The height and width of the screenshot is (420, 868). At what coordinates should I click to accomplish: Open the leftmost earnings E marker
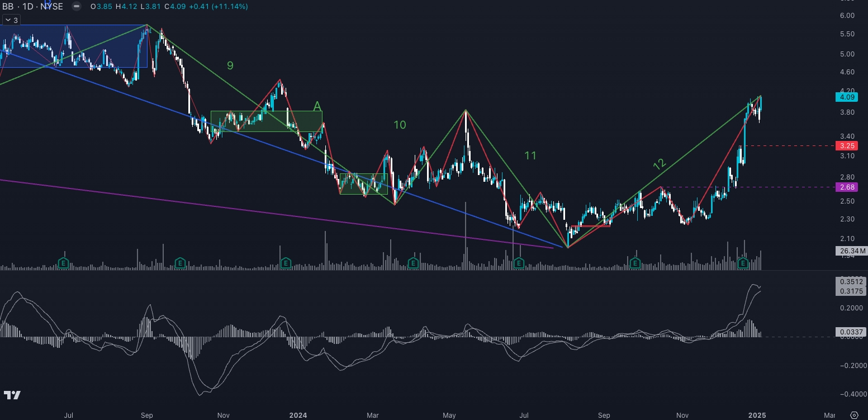(64, 263)
